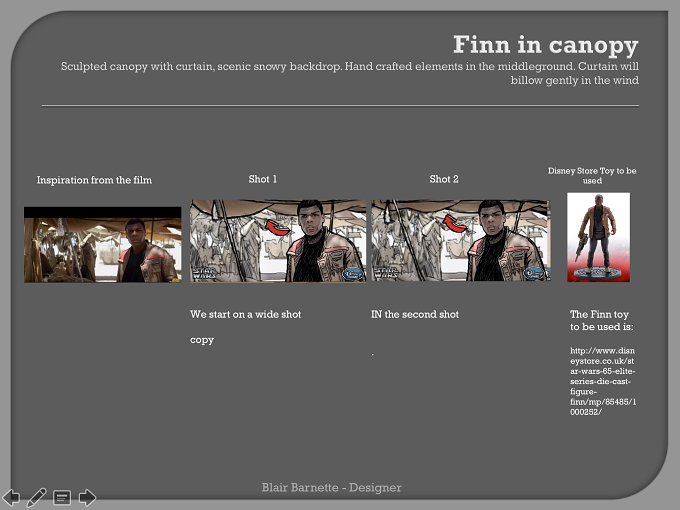
Task: Click the 'Sculpted canopy with curtain' subtitle text
Action: coord(350,73)
